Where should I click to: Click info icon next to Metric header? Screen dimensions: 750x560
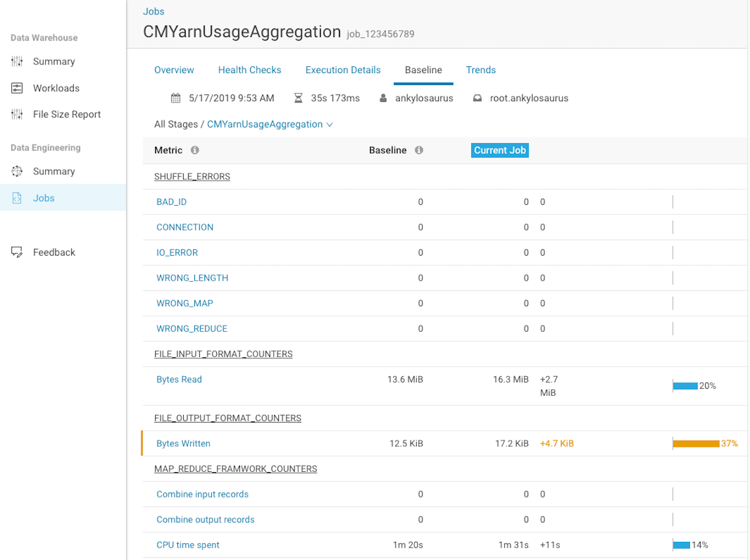pos(195,150)
